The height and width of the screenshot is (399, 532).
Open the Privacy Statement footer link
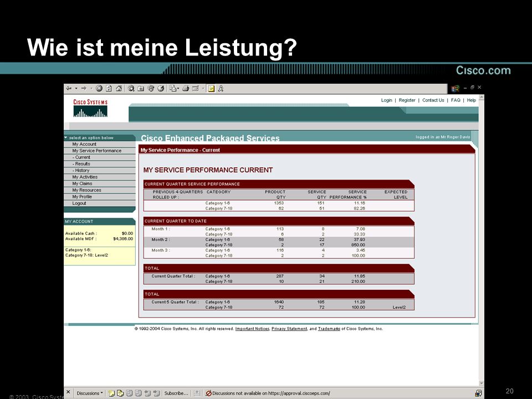click(289, 329)
